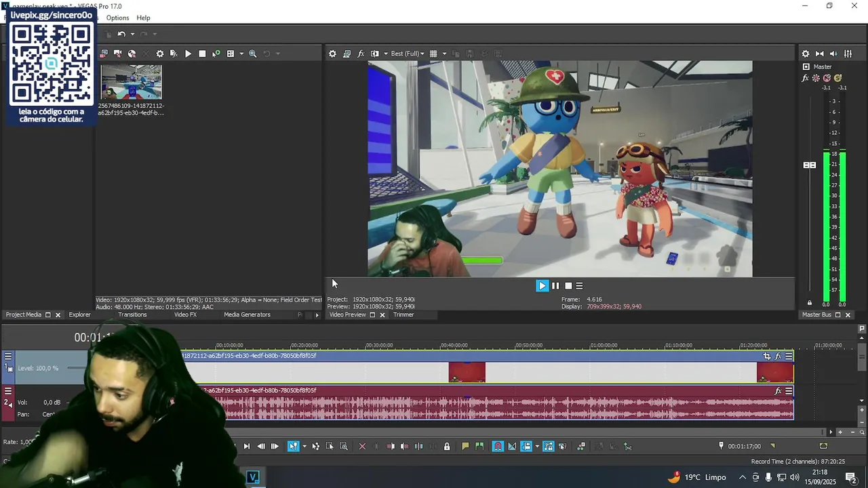Open Master FX button
868x488 pixels.
[x=806, y=78]
